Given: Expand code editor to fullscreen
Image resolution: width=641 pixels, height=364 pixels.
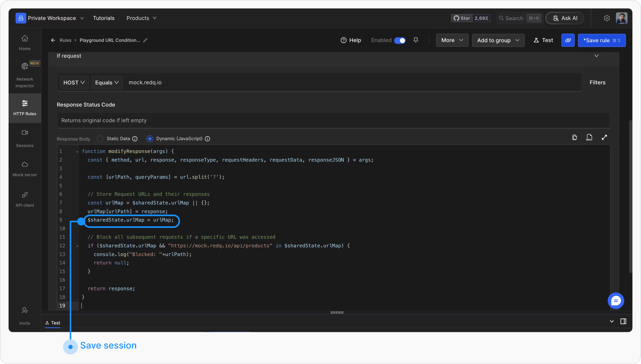Looking at the screenshot, I should click(604, 137).
